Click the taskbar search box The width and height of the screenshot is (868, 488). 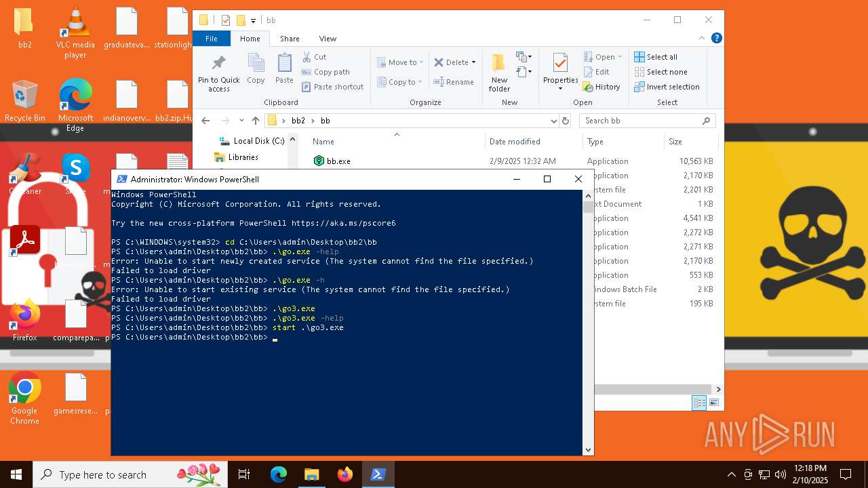(x=130, y=474)
